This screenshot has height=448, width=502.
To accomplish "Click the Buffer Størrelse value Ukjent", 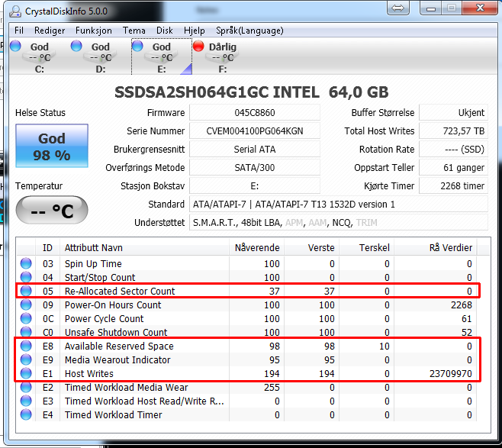I will point(454,113).
